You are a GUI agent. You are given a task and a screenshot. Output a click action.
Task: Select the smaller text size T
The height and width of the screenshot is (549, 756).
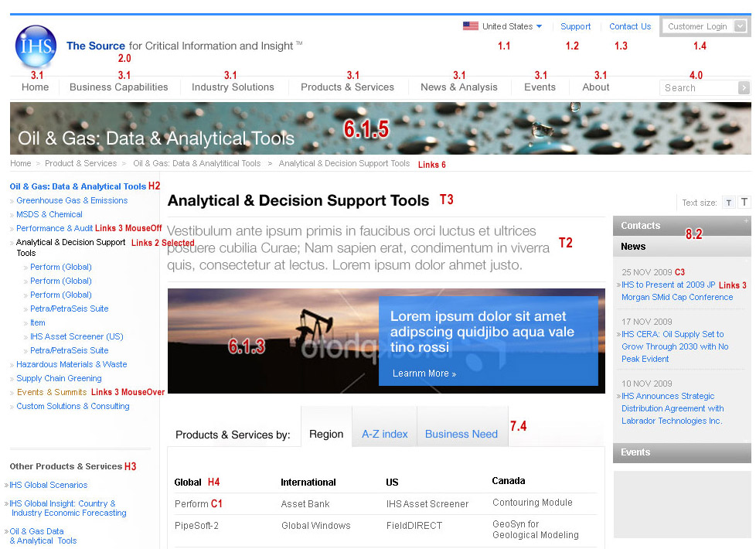728,203
